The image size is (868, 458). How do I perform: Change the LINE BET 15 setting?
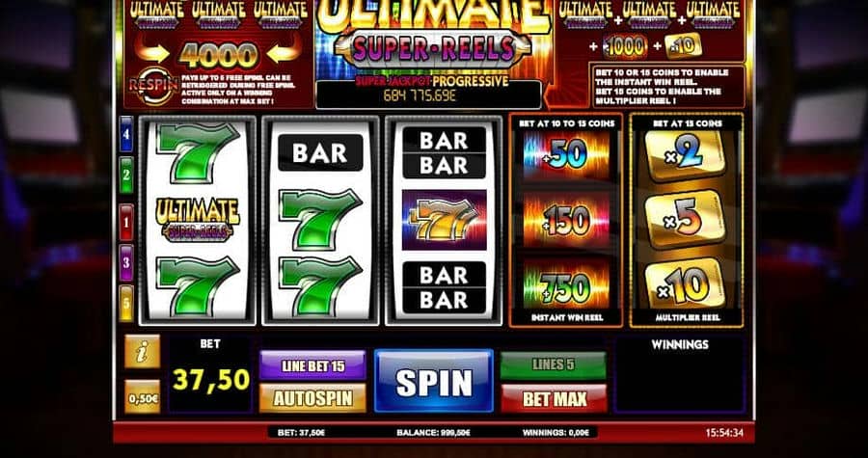pyautogui.click(x=312, y=365)
